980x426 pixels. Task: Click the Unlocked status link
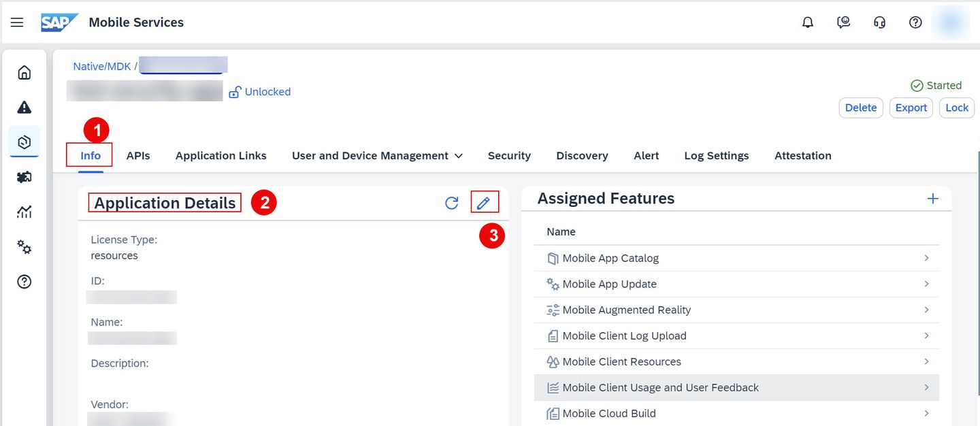267,92
